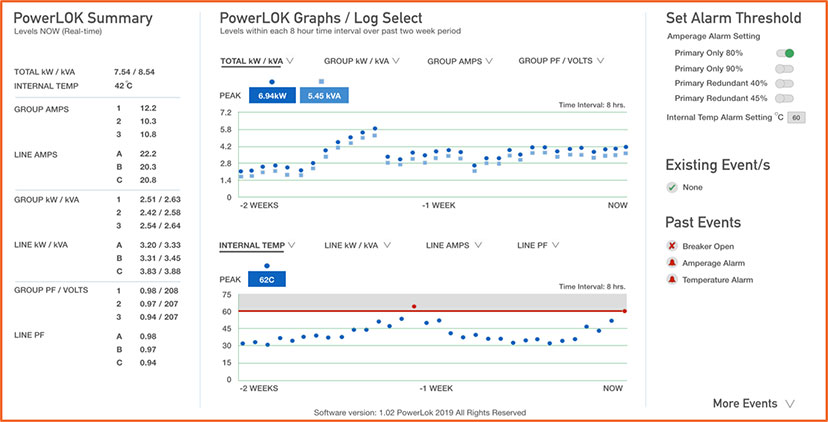Click the Amperage Alarm warning icon
828x422 pixels.
click(672, 263)
